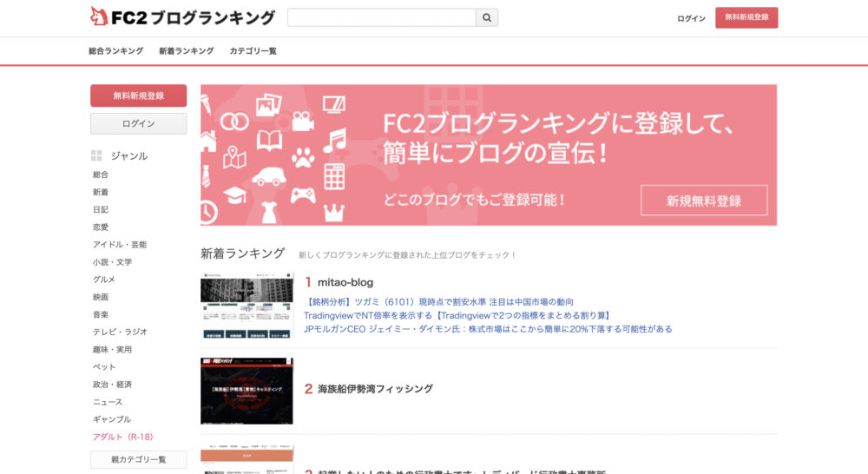Image resolution: width=868 pixels, height=474 pixels.
Task: Select ニュース genre
Action: tap(108, 402)
